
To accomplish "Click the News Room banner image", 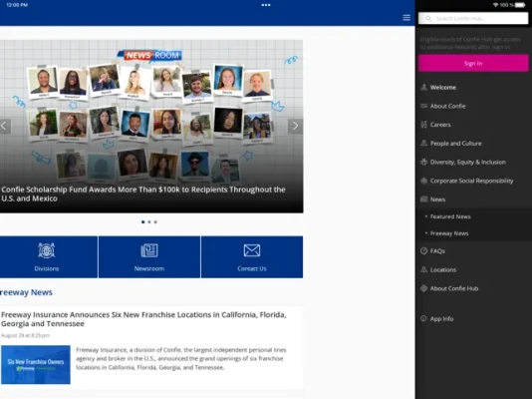I will pyautogui.click(x=149, y=55).
